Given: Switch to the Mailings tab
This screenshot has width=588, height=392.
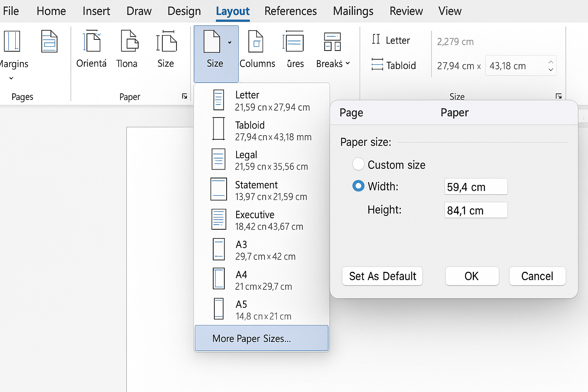Looking at the screenshot, I should pyautogui.click(x=353, y=11).
